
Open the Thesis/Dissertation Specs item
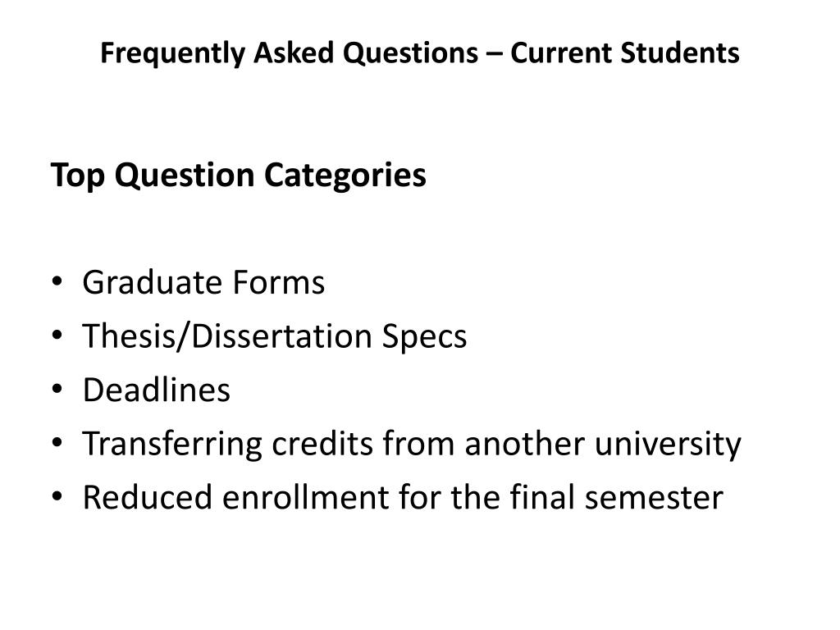(x=274, y=337)
